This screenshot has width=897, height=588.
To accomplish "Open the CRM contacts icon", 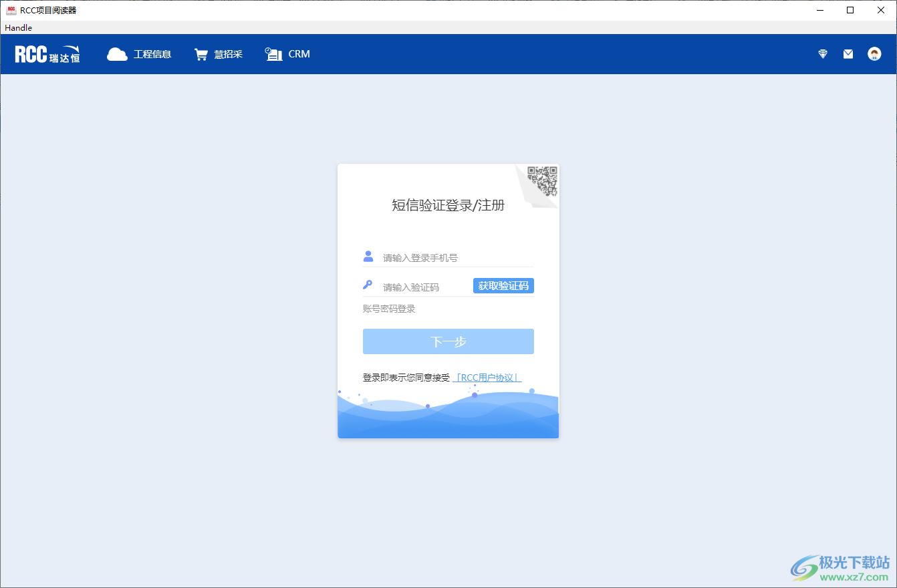I will click(x=273, y=53).
